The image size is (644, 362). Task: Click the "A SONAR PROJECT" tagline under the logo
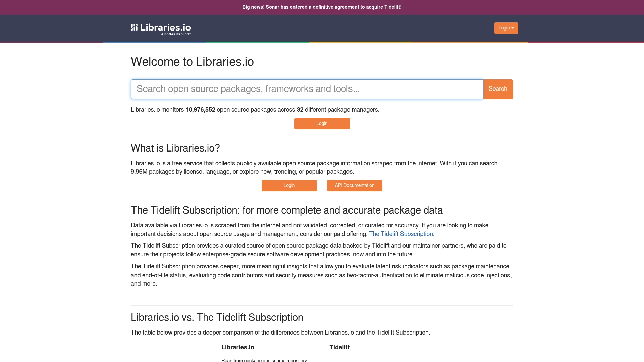point(176,34)
